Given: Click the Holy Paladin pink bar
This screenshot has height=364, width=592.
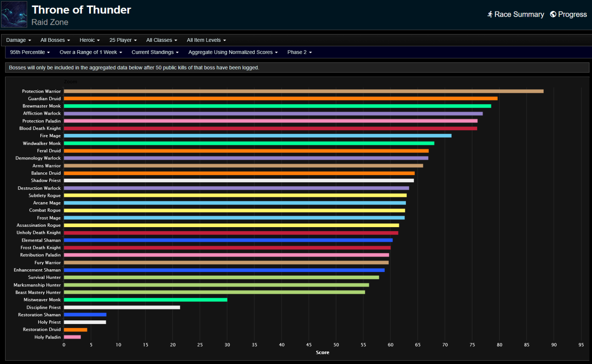Looking at the screenshot, I should click(72, 337).
